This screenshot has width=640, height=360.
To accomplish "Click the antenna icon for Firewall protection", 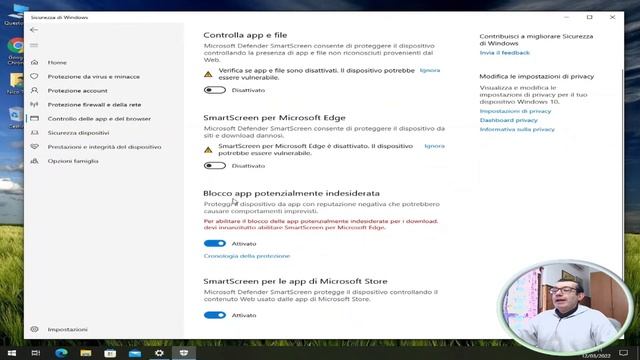I will pyautogui.click(x=34, y=104).
